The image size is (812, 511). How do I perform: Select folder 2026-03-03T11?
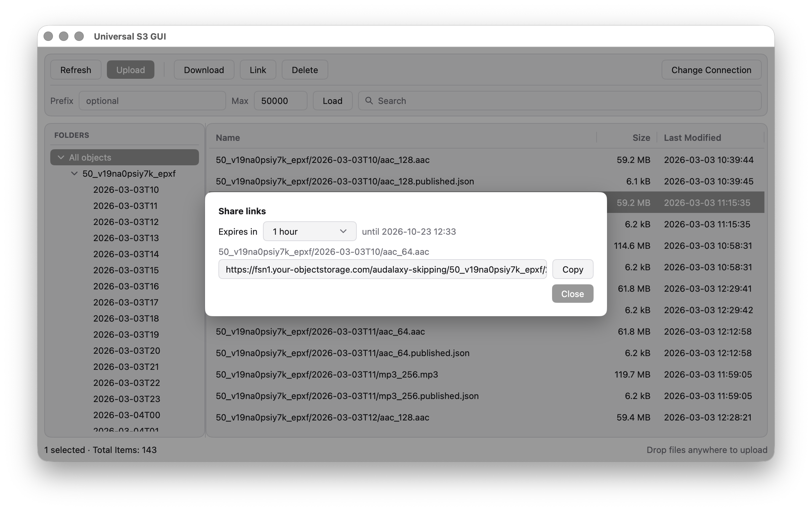point(125,206)
